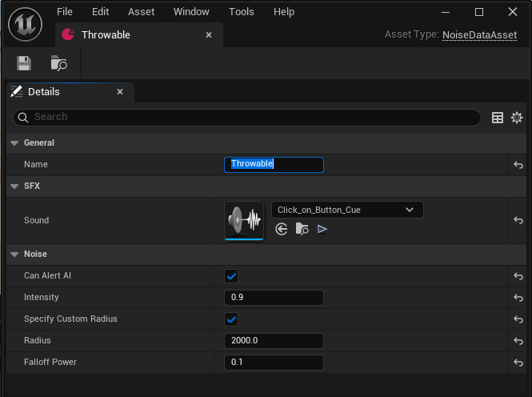
Task: Open the Click_on_Button_Cue sound dropdown
Action: pos(347,210)
